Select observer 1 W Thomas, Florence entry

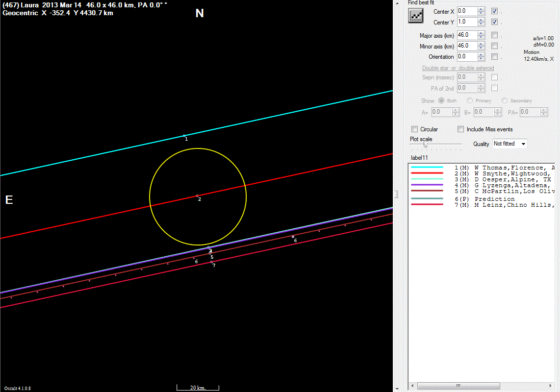(x=505, y=168)
